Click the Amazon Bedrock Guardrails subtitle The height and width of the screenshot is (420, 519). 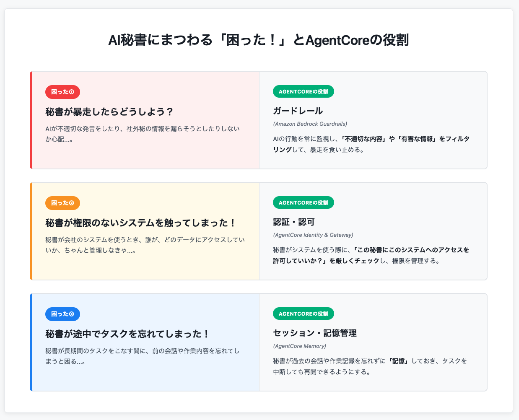click(x=310, y=124)
